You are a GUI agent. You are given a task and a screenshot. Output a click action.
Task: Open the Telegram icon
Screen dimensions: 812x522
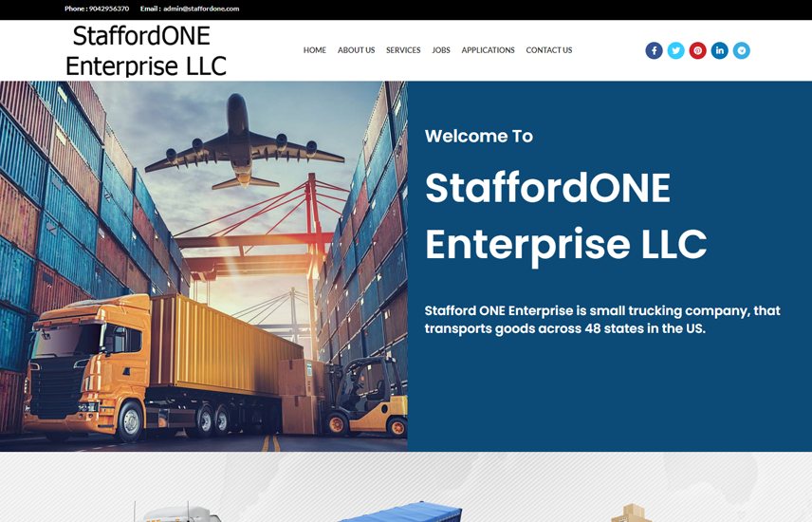point(741,50)
